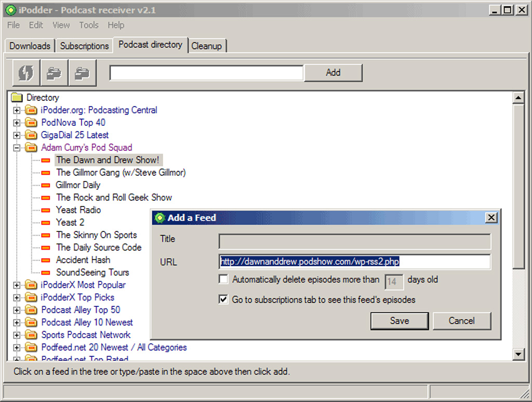Click the middle folder toolbar icon
The height and width of the screenshot is (402, 532).
(x=54, y=73)
